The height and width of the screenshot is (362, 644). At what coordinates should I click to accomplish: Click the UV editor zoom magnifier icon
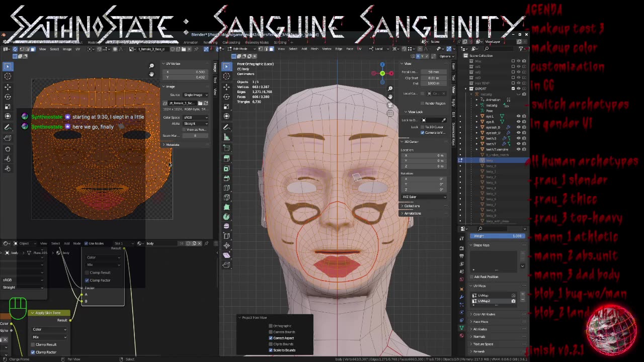tap(151, 66)
